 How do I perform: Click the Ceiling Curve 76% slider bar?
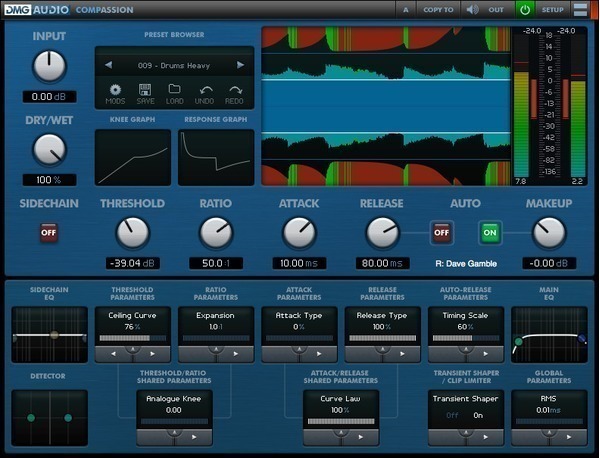point(132,338)
